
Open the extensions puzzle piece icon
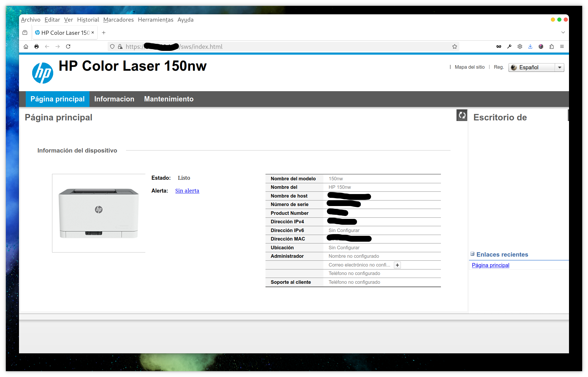551,46
